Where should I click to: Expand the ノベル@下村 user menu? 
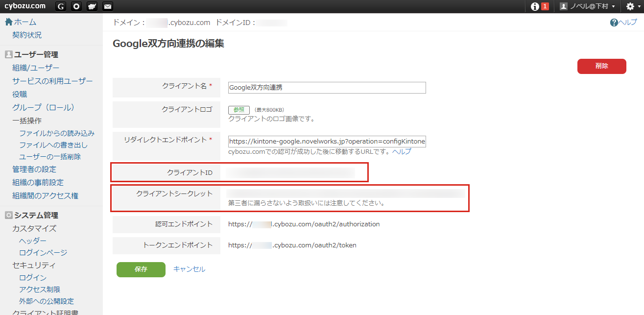point(587,6)
